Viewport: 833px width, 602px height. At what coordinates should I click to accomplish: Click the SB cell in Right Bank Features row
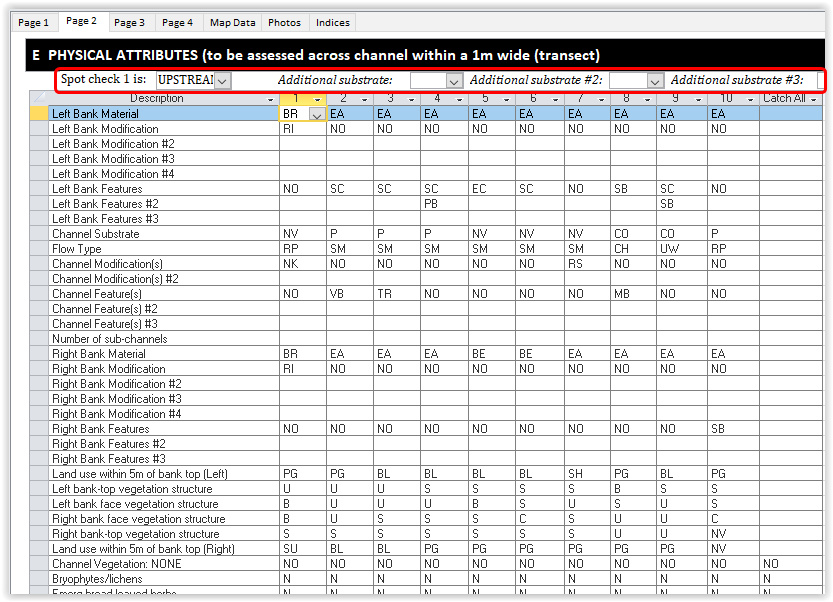(x=733, y=429)
